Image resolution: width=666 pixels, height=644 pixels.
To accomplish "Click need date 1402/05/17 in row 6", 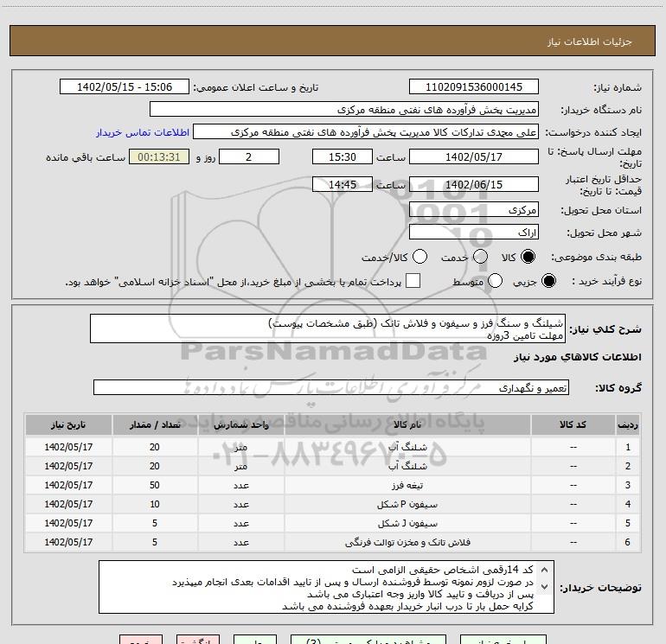I will (68, 542).
